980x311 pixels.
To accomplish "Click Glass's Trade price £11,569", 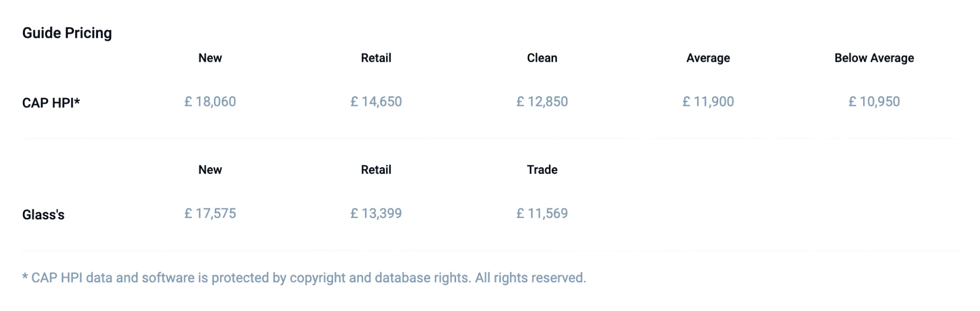I will coord(542,213).
